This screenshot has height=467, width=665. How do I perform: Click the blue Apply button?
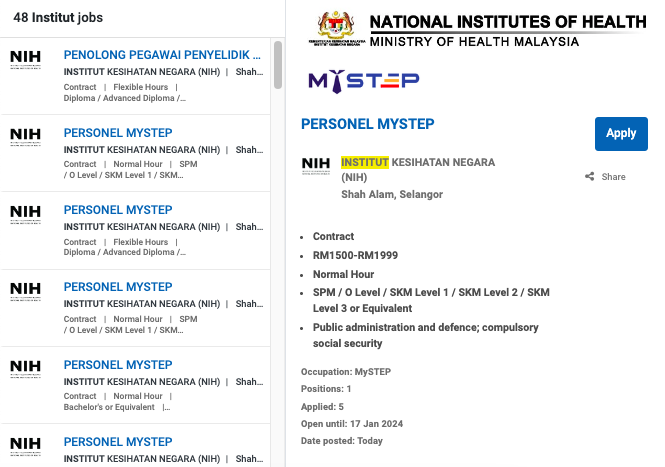click(x=621, y=133)
